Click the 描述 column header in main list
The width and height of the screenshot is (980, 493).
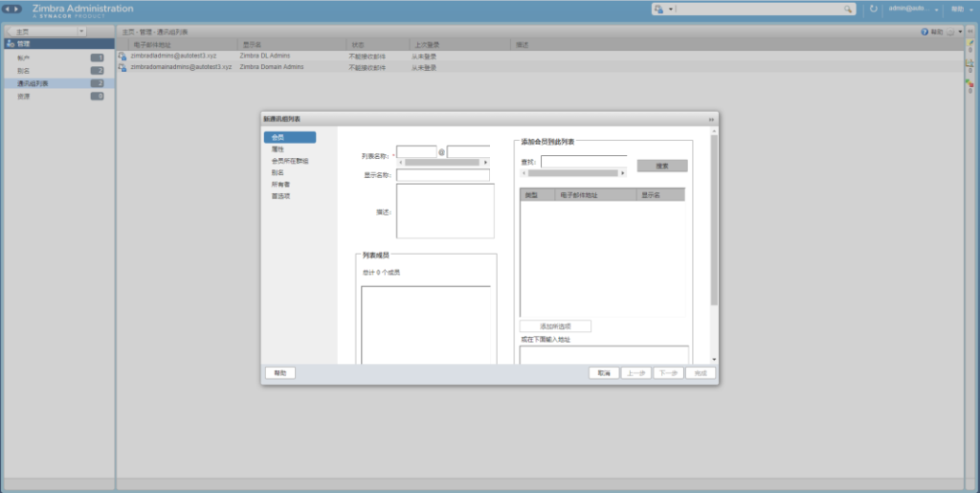[738, 45]
